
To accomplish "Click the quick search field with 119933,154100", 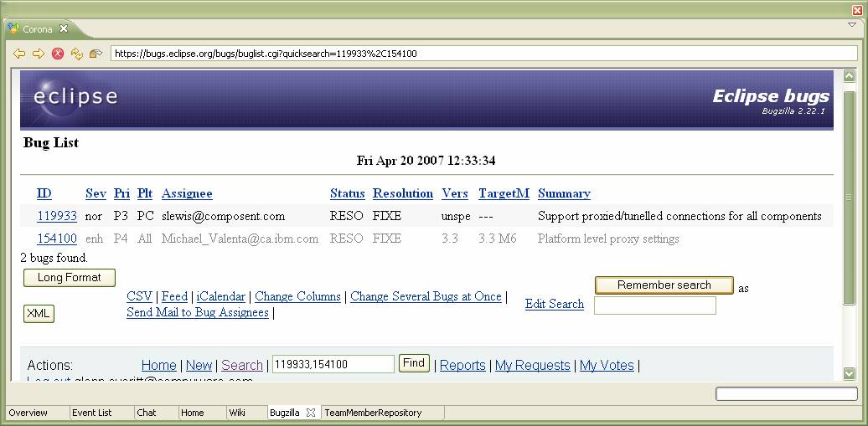I will (333, 364).
